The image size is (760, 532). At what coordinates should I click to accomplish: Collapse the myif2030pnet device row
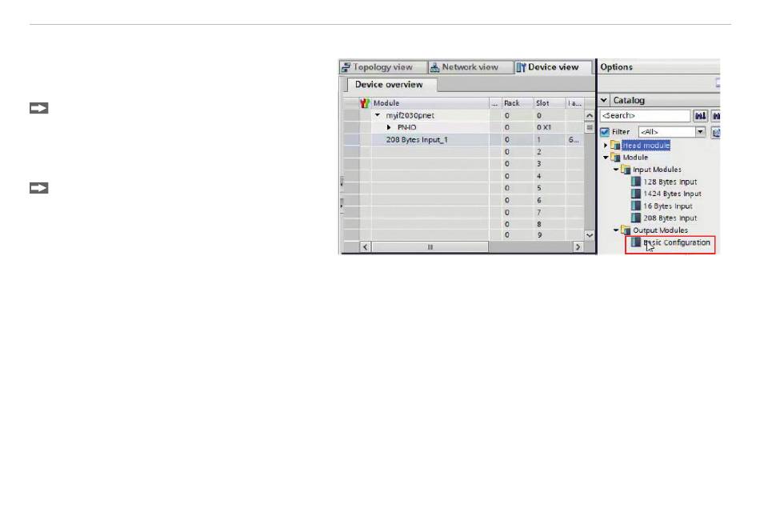coord(378,115)
